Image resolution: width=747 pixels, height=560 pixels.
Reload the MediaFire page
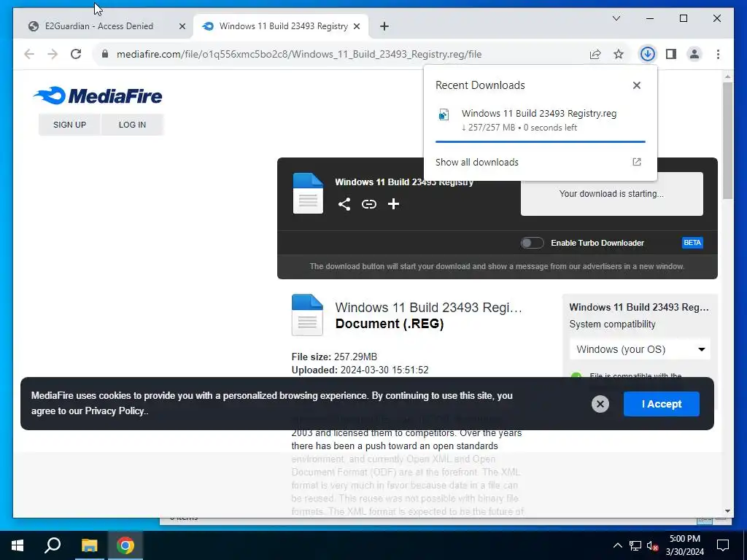(x=76, y=54)
